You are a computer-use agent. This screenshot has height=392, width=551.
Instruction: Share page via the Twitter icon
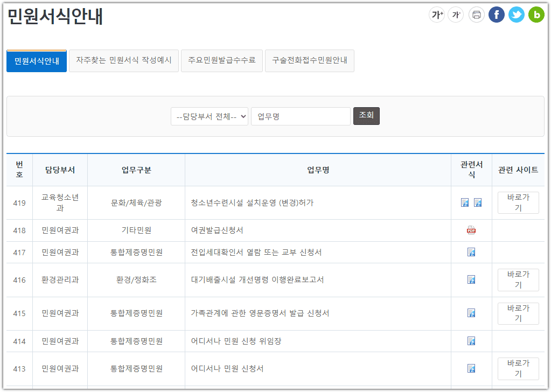point(515,15)
